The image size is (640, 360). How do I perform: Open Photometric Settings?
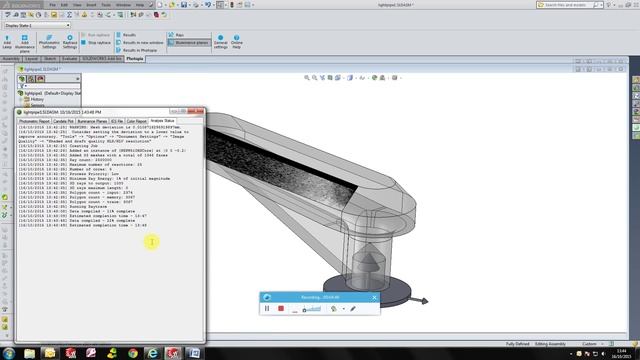tap(49, 42)
